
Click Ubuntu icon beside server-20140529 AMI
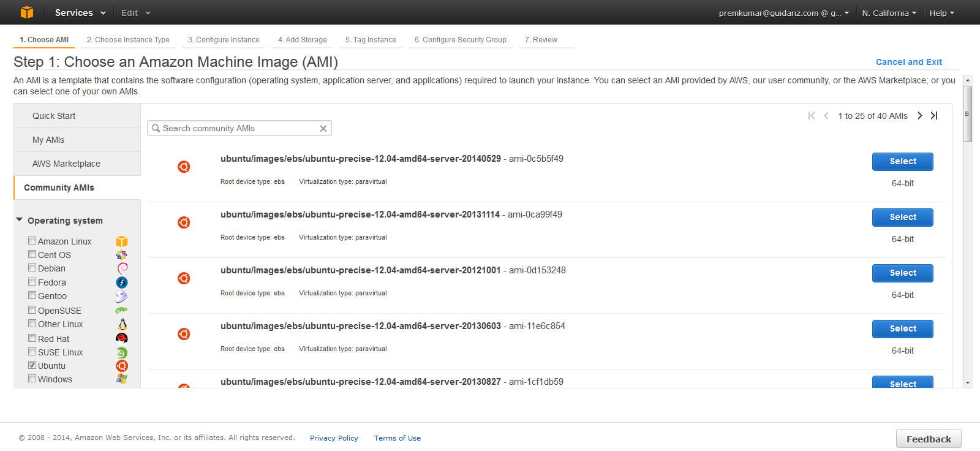(x=184, y=167)
